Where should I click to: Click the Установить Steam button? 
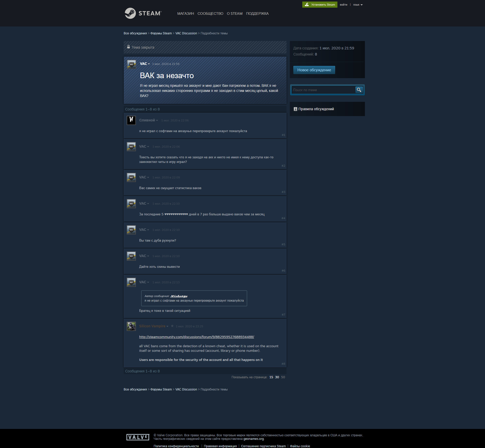(x=320, y=5)
